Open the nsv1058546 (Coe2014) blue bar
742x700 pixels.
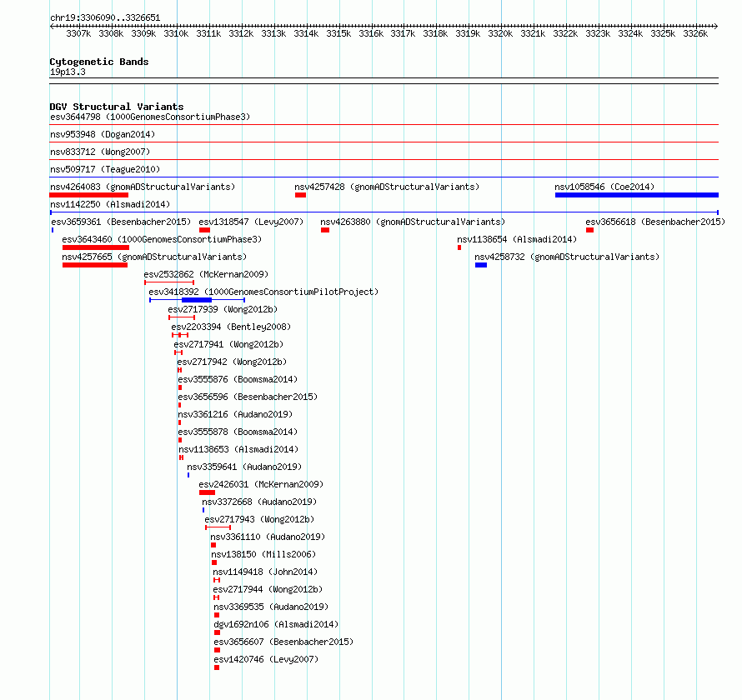pos(636,195)
